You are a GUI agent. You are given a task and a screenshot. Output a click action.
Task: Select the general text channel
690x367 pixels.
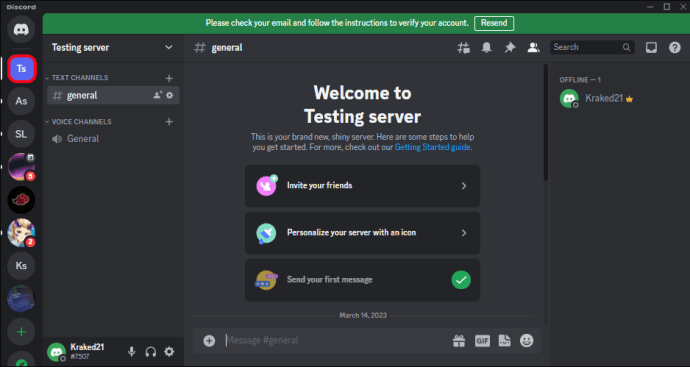[113, 95]
